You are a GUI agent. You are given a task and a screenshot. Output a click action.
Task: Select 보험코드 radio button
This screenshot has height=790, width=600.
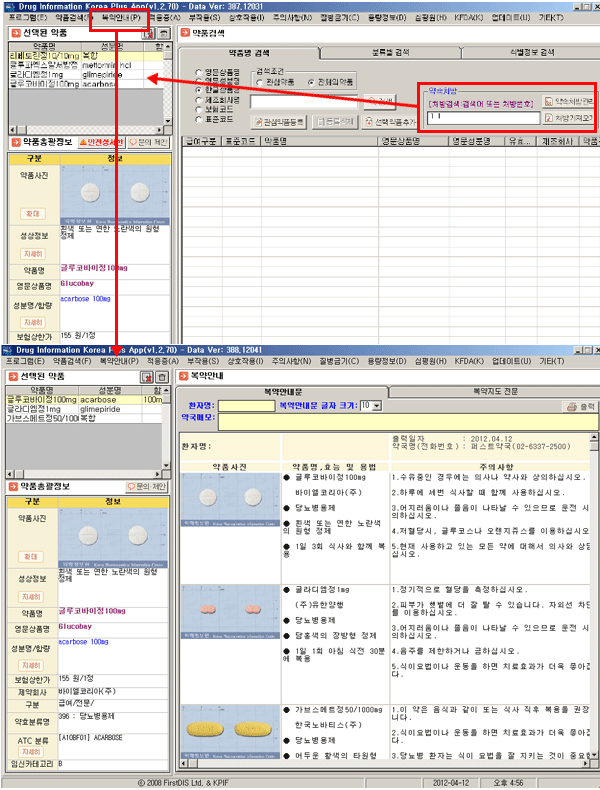[198, 110]
